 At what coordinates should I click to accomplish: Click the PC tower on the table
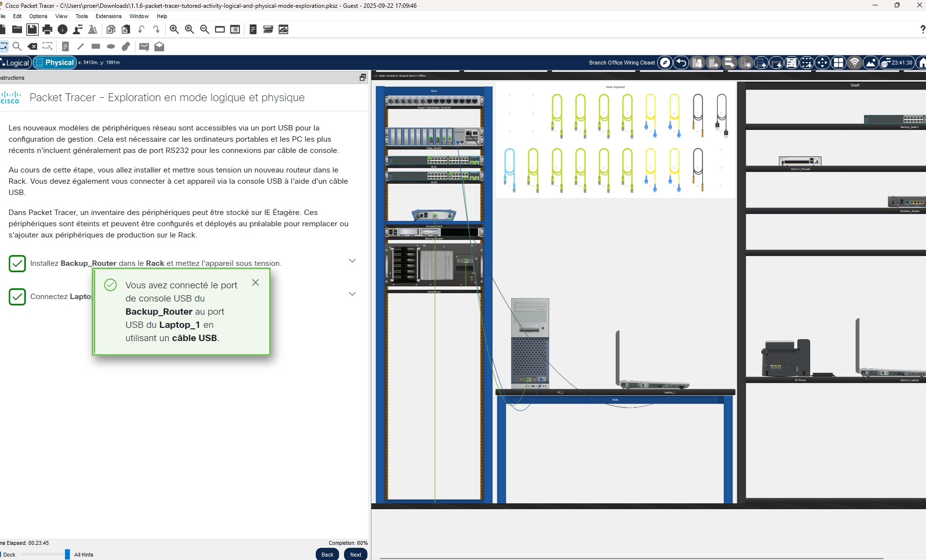tap(530, 344)
